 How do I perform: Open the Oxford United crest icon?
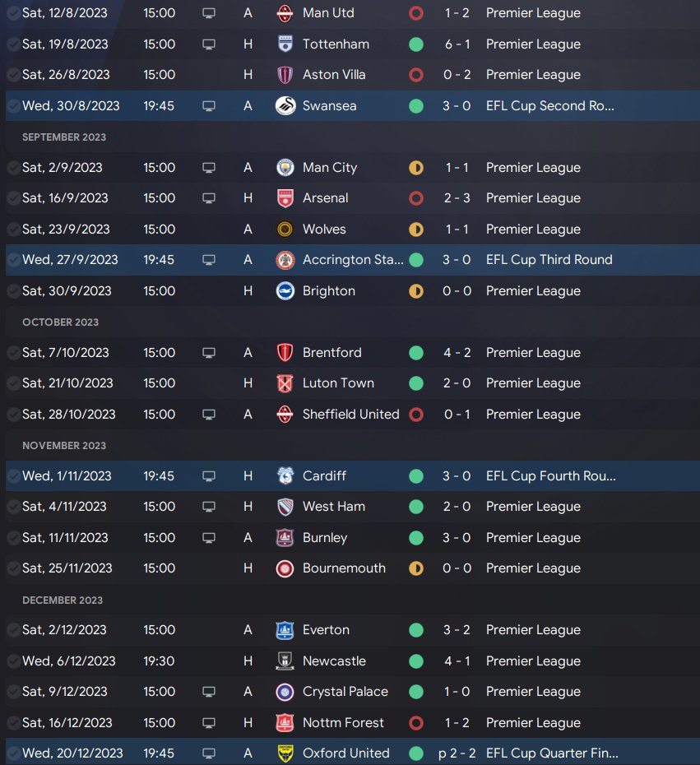(x=285, y=753)
